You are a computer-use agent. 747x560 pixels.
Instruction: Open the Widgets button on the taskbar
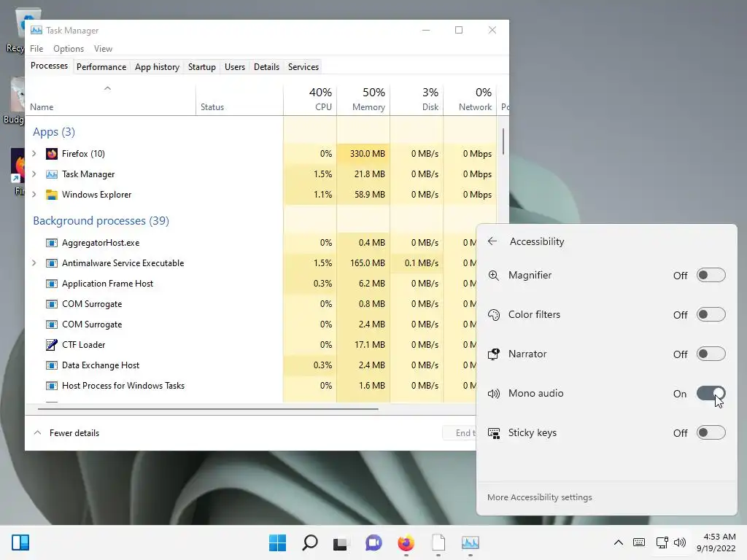coord(20,542)
